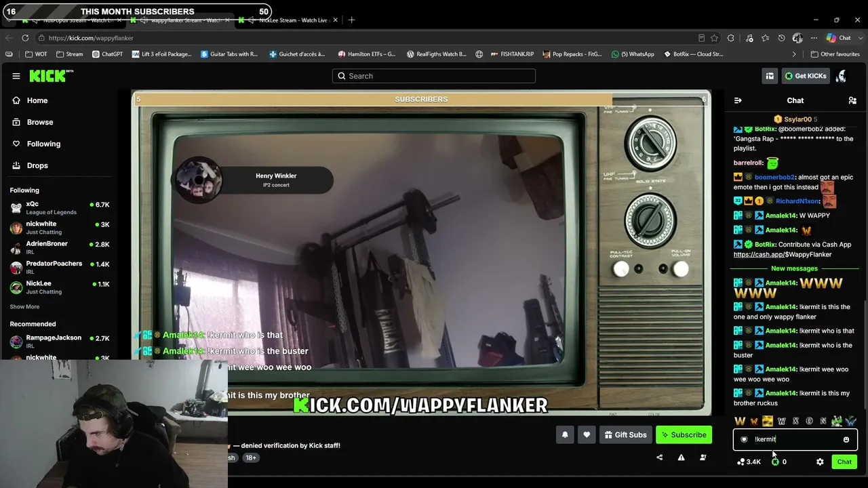Image resolution: width=868 pixels, height=488 pixels.
Task: Click the browser address bar URL
Action: [x=91, y=38]
